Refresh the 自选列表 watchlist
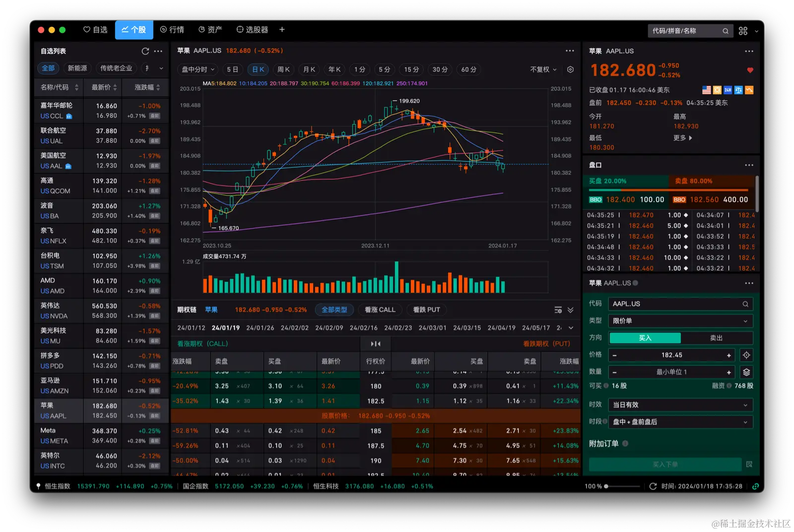Viewport: 794px width, 532px height. coord(145,51)
